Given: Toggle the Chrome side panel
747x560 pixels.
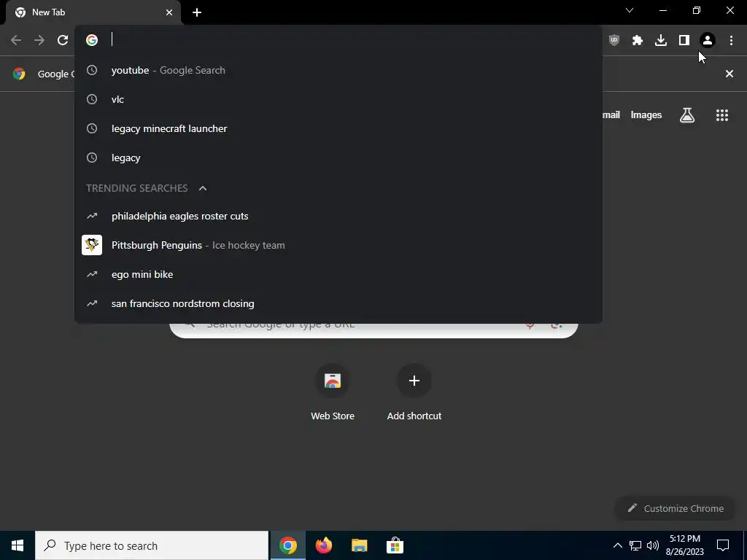Looking at the screenshot, I should pos(684,41).
